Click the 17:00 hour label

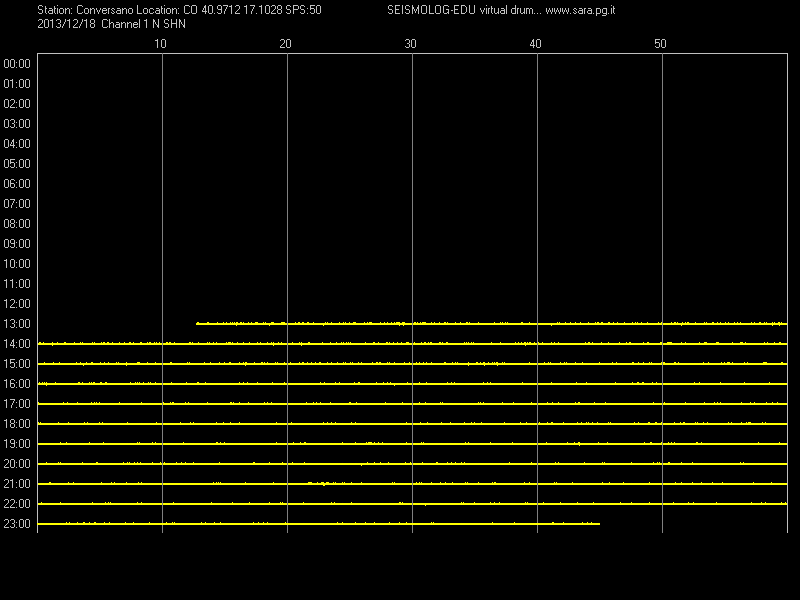pyautogui.click(x=17, y=404)
